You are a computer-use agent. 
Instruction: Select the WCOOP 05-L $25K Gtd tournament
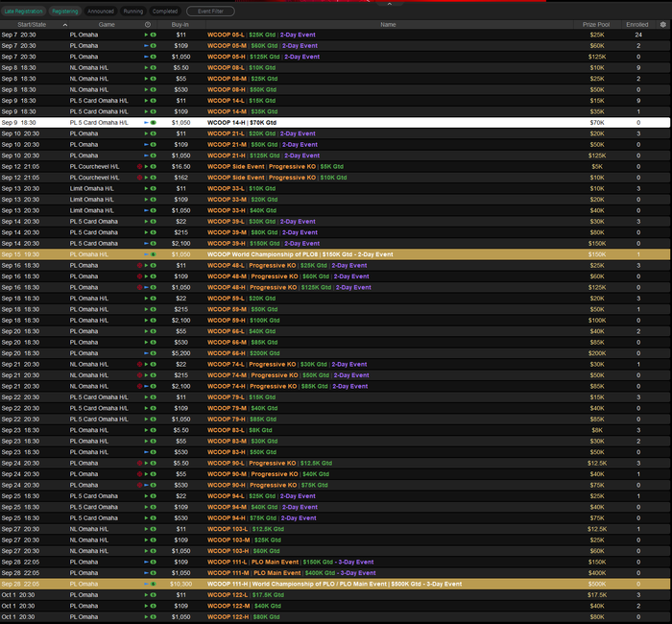(x=335, y=35)
